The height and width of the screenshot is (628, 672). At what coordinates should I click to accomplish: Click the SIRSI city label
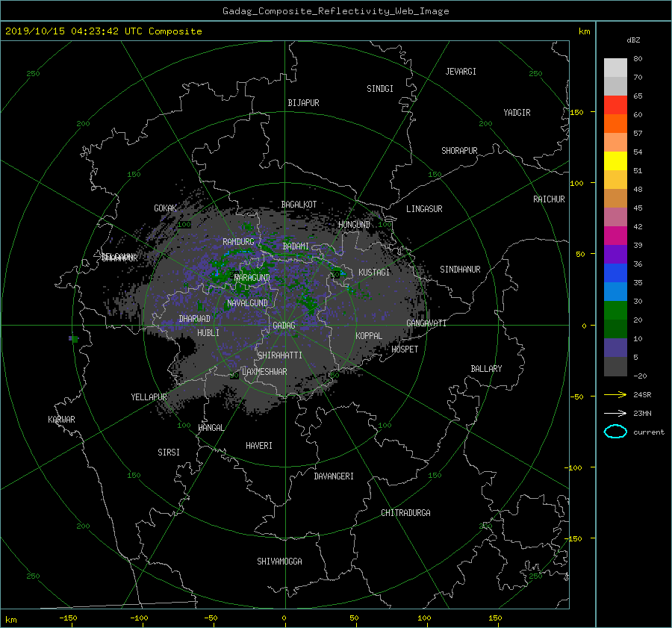pyautogui.click(x=169, y=453)
